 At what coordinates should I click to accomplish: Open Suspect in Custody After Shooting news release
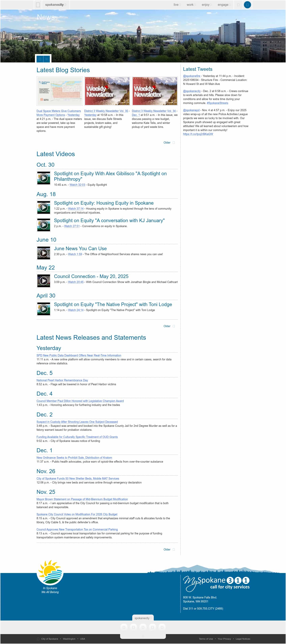pyautogui.click(x=77, y=422)
